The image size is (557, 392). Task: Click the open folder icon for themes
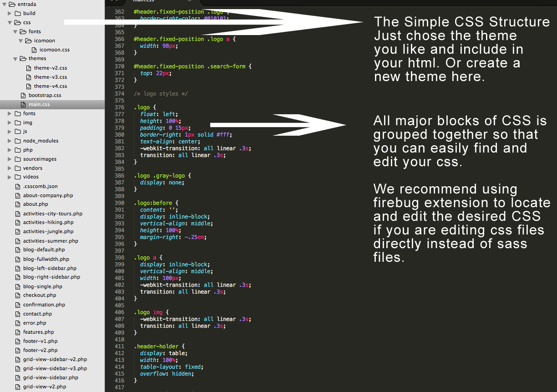point(23,59)
